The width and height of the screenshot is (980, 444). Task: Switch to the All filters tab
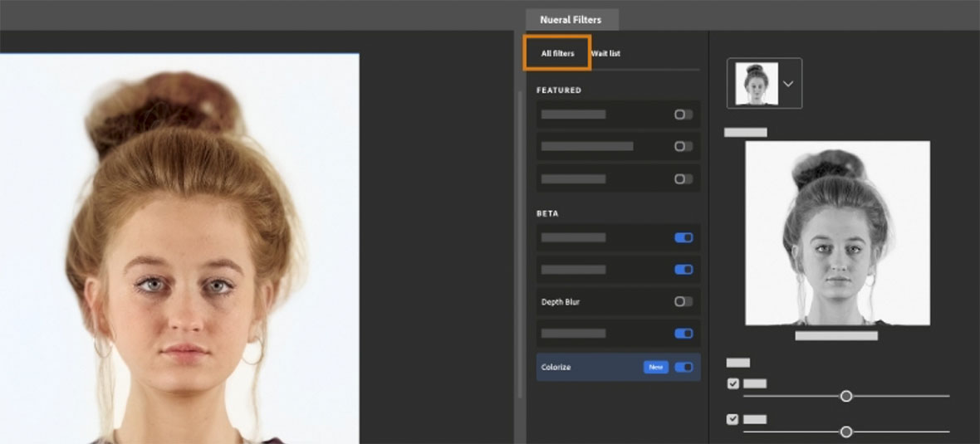pyautogui.click(x=557, y=53)
